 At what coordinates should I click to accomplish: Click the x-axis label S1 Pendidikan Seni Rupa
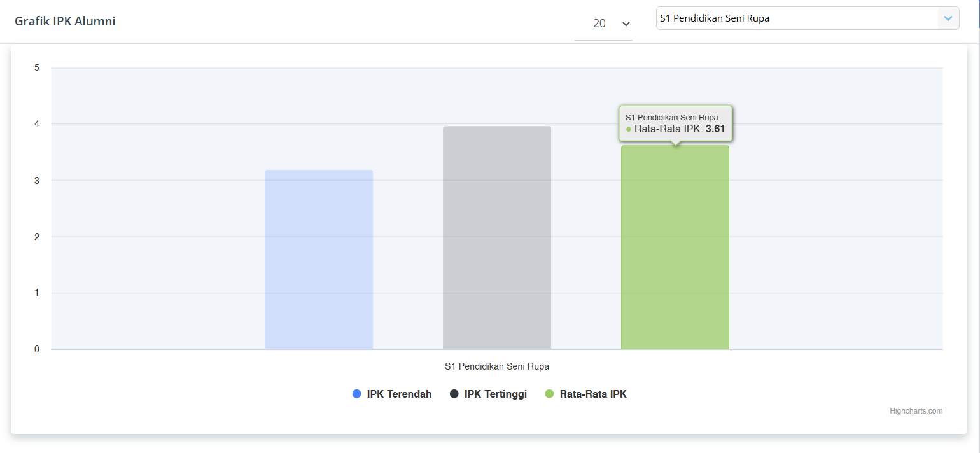point(497,366)
